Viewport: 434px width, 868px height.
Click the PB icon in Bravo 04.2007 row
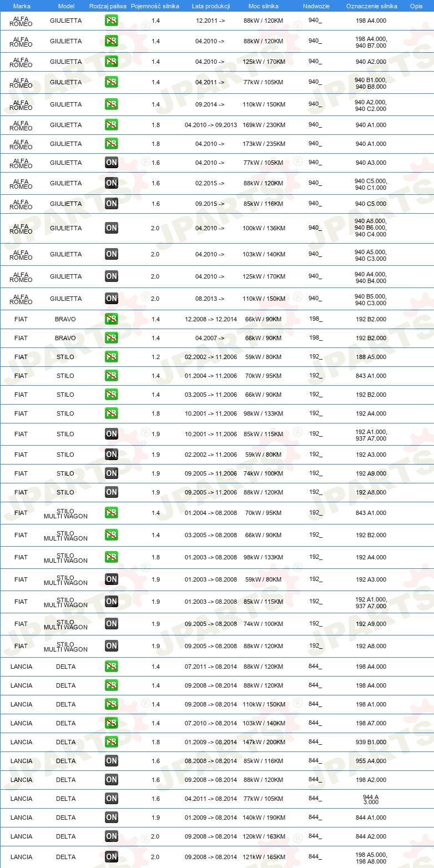pos(112,338)
